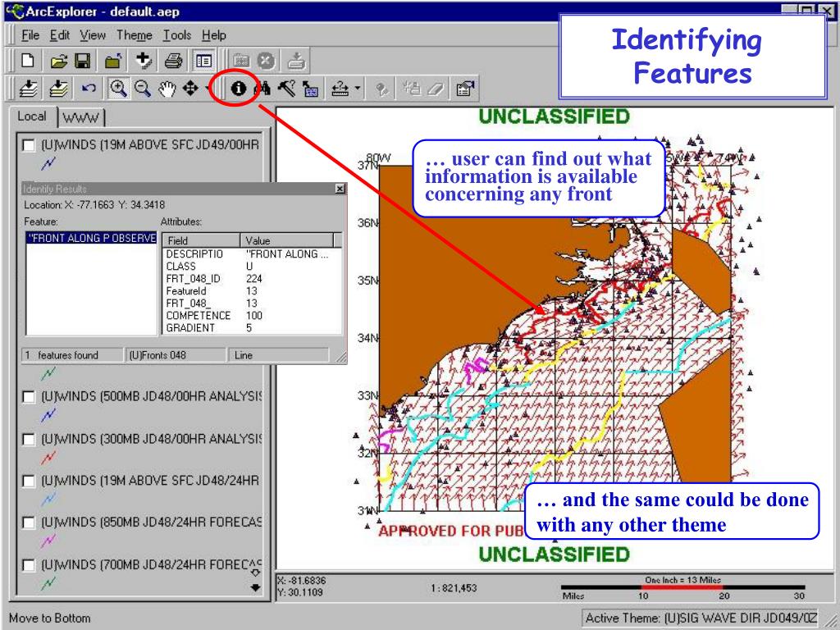
Task: Click the greyed-out download data icon
Action: (295, 61)
